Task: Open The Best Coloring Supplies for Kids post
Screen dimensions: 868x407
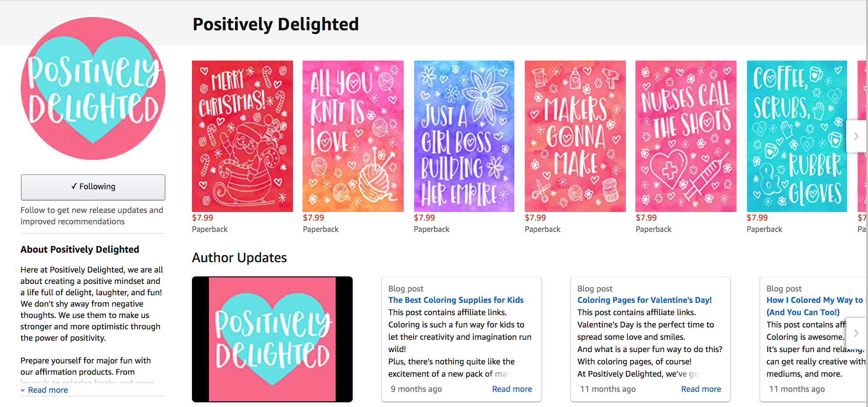Action: click(456, 300)
